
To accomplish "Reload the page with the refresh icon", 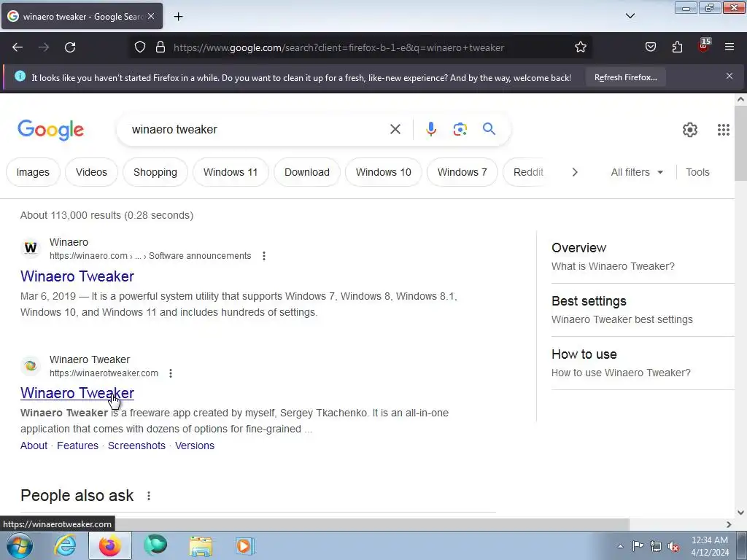I will tap(70, 47).
